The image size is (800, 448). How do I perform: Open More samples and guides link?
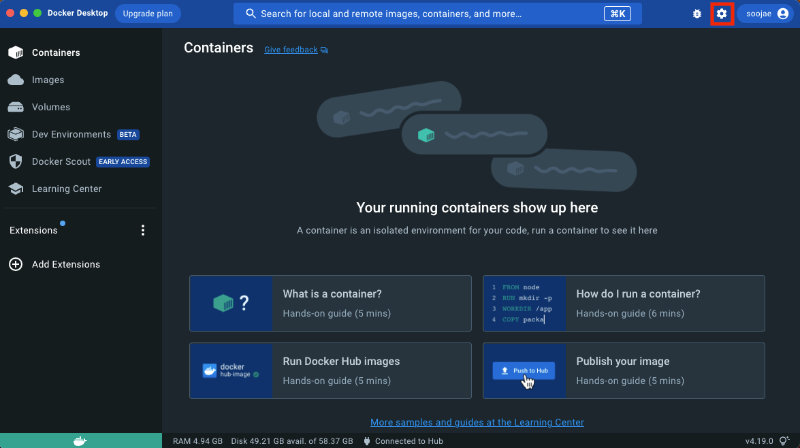pyautogui.click(x=477, y=422)
